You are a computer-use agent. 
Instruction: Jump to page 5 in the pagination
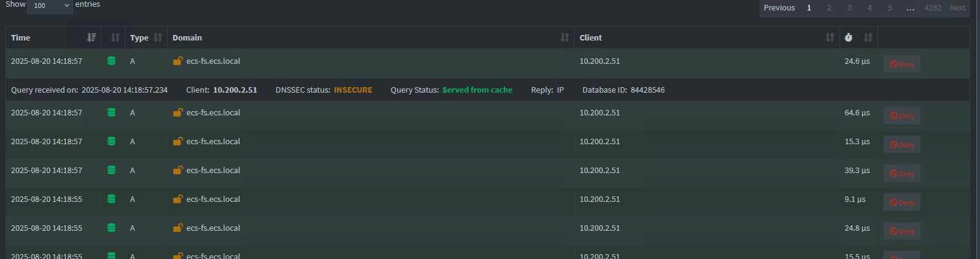click(890, 8)
